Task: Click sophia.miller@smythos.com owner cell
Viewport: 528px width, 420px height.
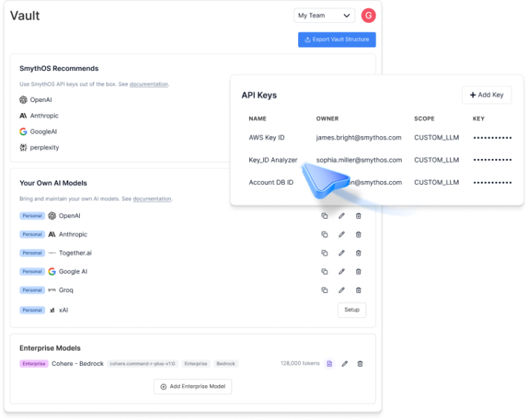Action: tap(359, 160)
